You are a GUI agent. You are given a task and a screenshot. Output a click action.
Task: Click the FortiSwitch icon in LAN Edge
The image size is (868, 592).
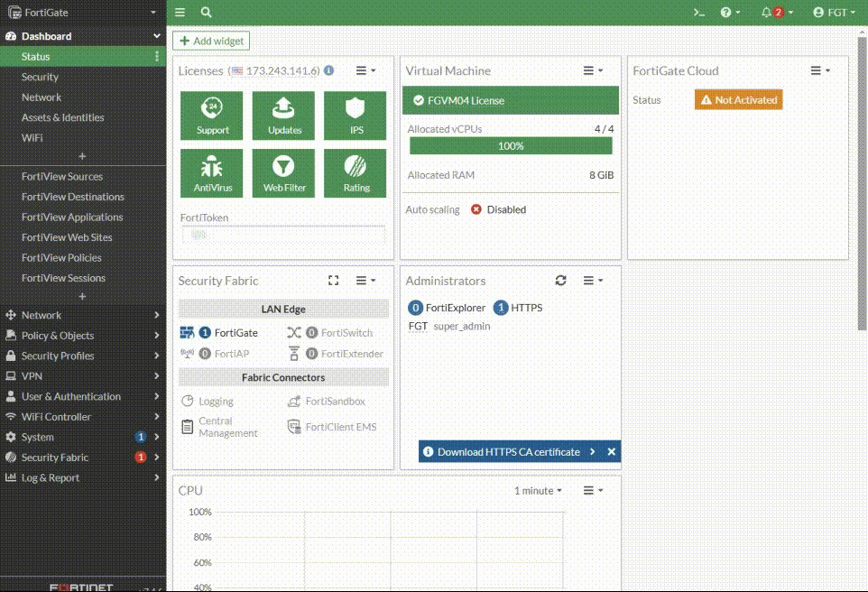[x=294, y=332]
